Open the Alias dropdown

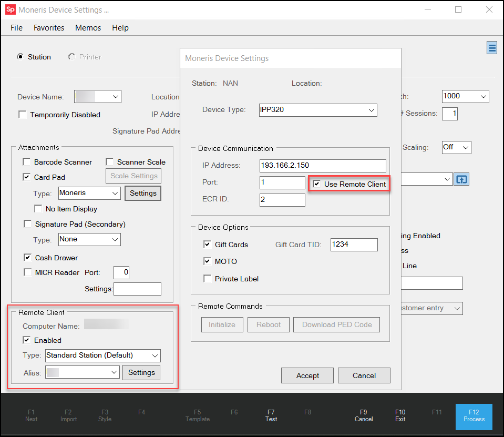83,372
